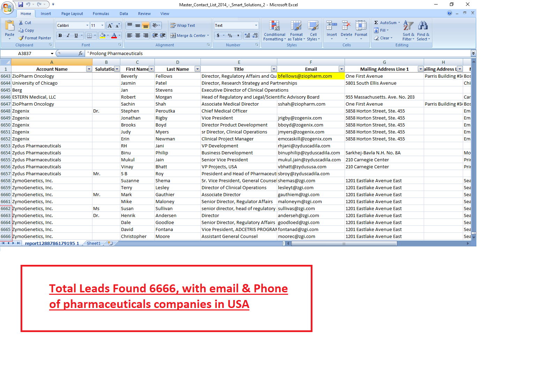Toggle Wrap Text for cells
558x392 pixels.
point(182,25)
